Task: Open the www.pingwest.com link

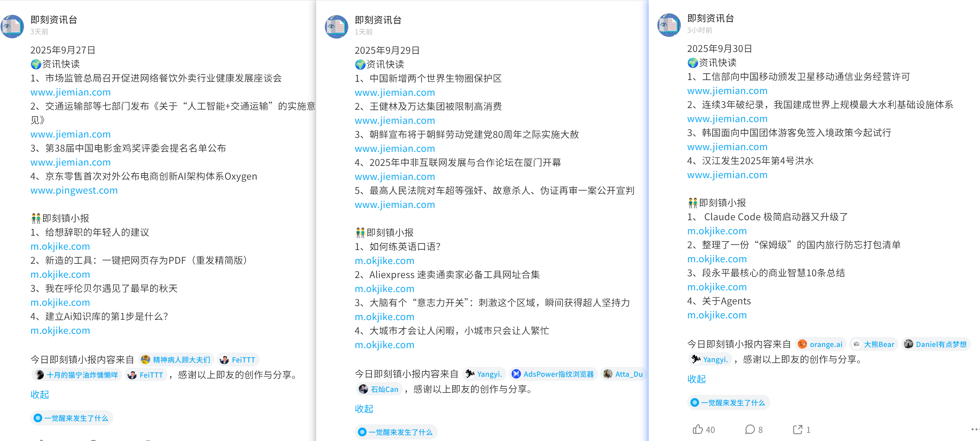Action: click(x=74, y=190)
